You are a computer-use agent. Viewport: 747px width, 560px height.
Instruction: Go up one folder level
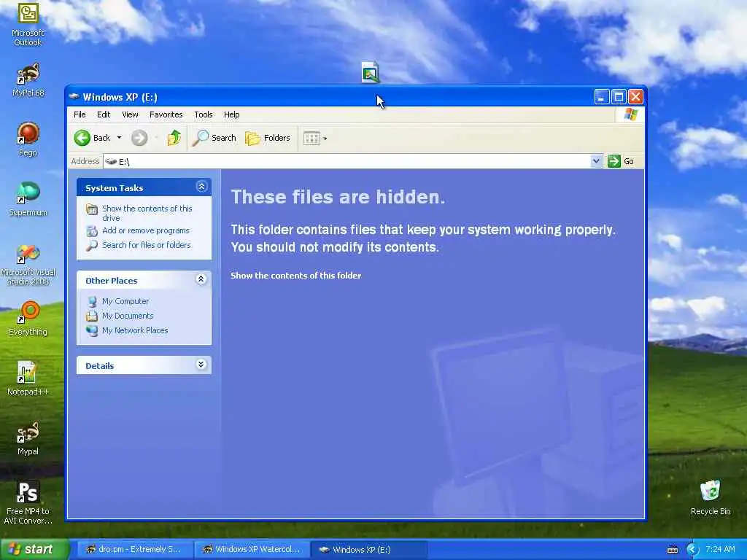coord(174,138)
